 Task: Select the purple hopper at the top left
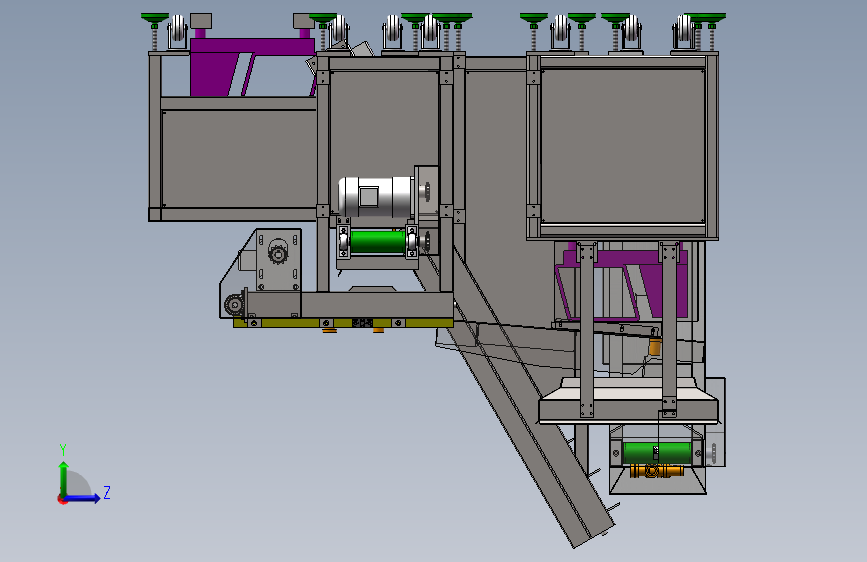coord(252,67)
